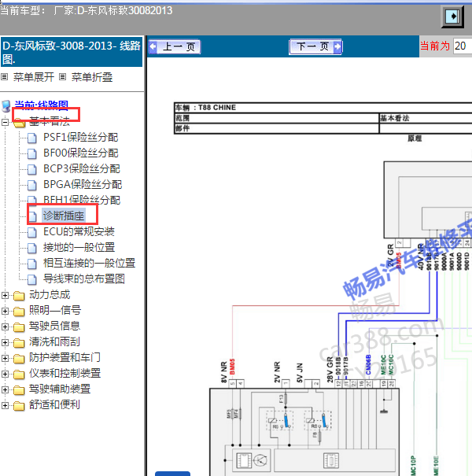
Task: Click page icon next to ECU的常规安装
Action: [x=32, y=233]
